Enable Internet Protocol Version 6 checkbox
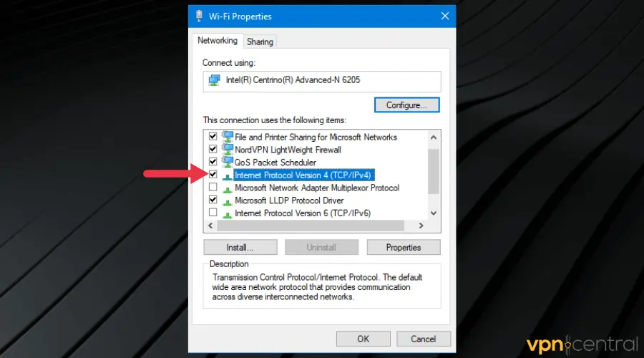 [213, 213]
